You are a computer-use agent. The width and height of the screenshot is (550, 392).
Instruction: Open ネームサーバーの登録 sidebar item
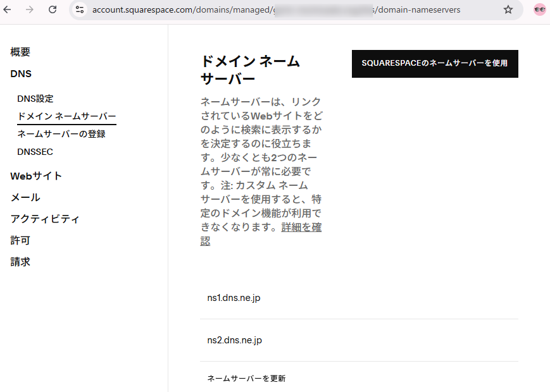61,134
